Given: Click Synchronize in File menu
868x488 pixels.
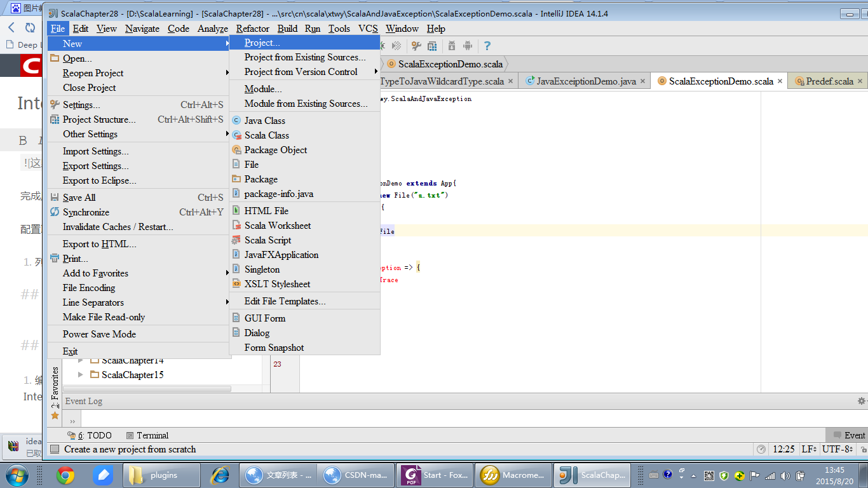Looking at the screenshot, I should pyautogui.click(x=139, y=212).
